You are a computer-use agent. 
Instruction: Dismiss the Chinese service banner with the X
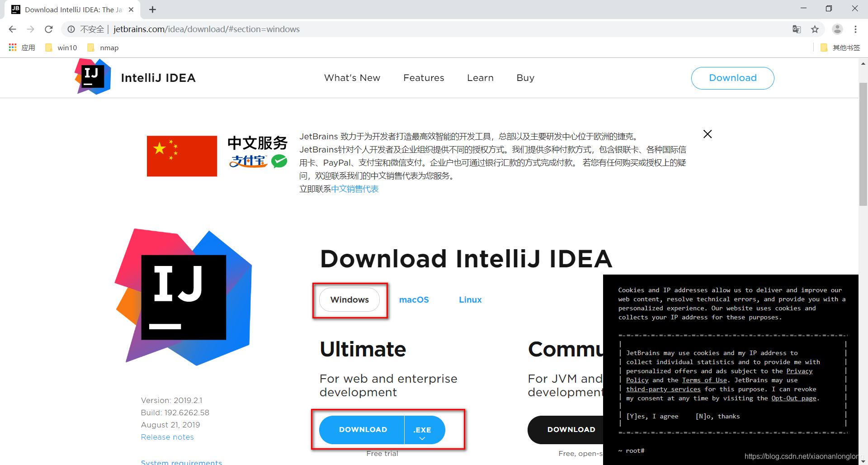(708, 134)
